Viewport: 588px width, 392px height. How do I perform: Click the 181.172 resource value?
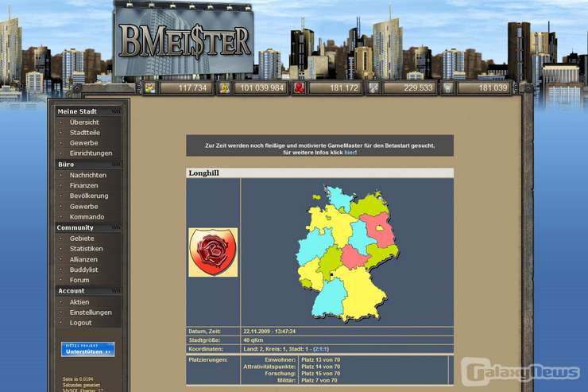point(344,88)
